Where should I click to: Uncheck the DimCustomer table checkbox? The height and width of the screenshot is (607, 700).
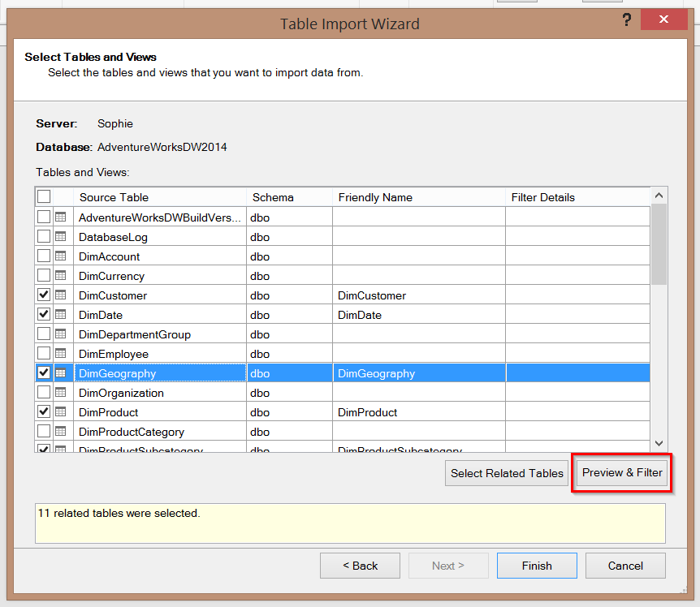(44, 295)
